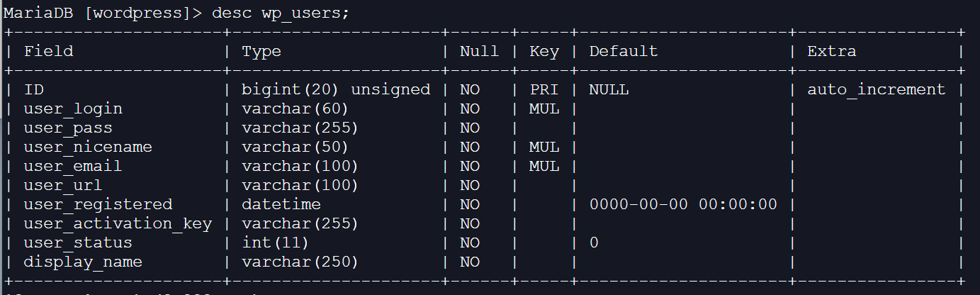Click the 'Extra' column header
980x295 pixels.
pyautogui.click(x=832, y=51)
